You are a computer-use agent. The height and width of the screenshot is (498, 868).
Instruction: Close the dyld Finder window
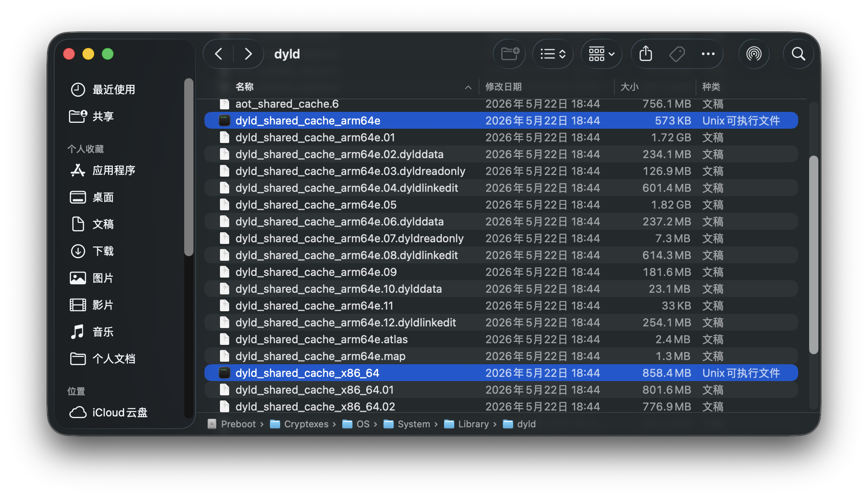(69, 54)
